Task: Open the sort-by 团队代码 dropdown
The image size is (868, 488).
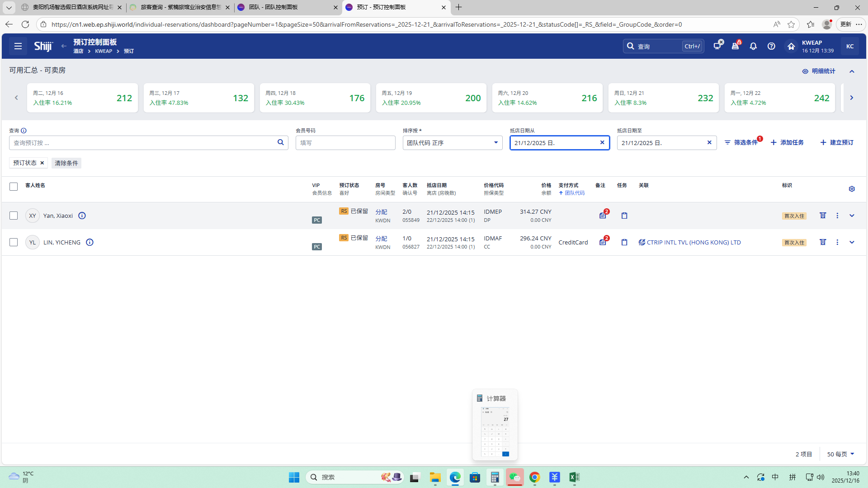Action: 452,143
